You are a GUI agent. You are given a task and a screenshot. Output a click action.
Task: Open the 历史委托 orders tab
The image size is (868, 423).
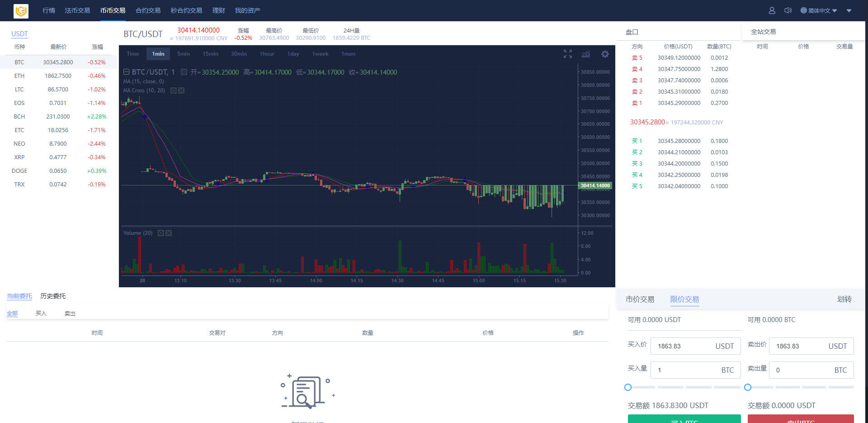click(53, 296)
